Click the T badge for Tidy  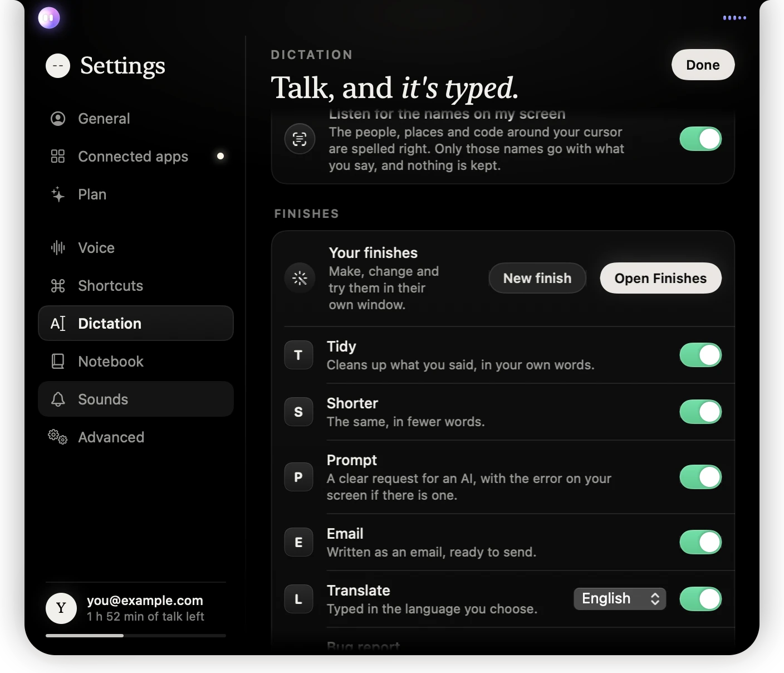[298, 355]
